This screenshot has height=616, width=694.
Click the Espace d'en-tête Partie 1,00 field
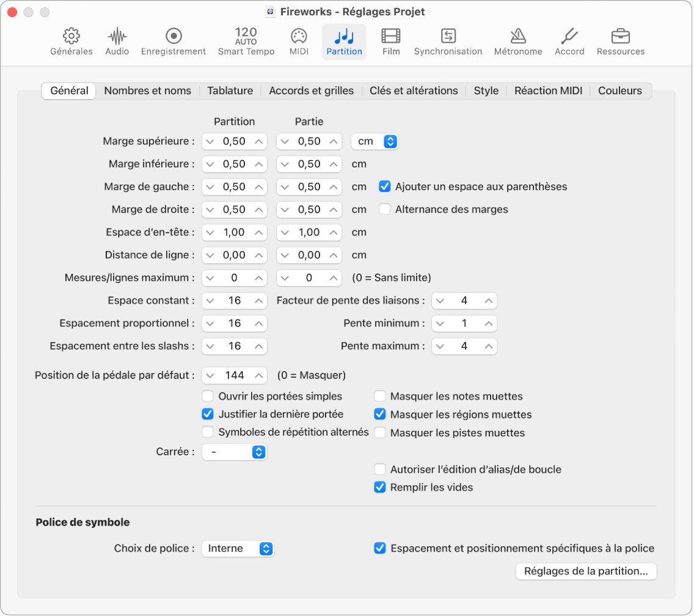click(x=309, y=232)
